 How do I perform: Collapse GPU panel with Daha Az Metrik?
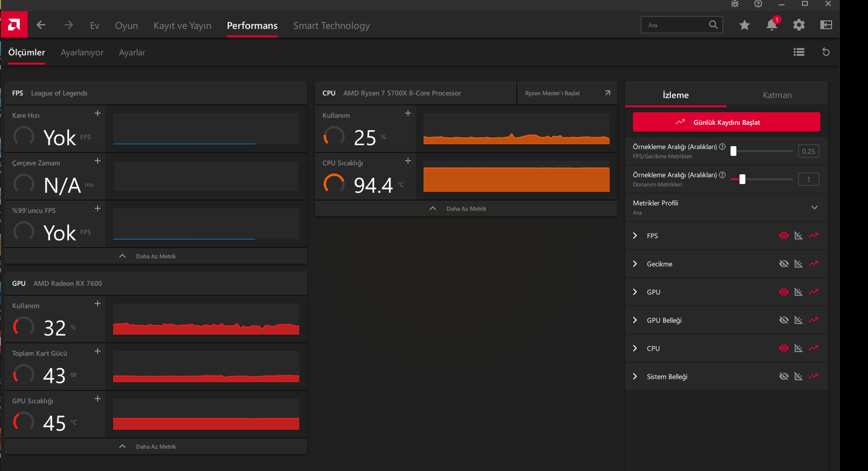[155, 446]
